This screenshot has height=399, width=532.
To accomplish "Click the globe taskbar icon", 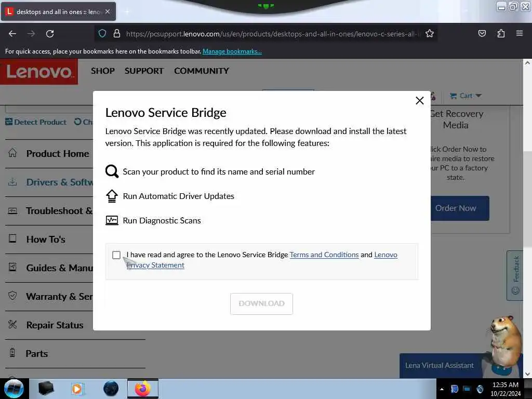I will 111,389.
